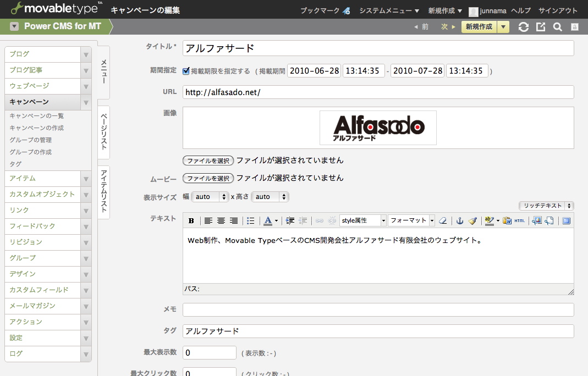Uncheck the 掲載期限を指定する checkbox
Viewport: 588px width, 376px height.
tap(186, 71)
